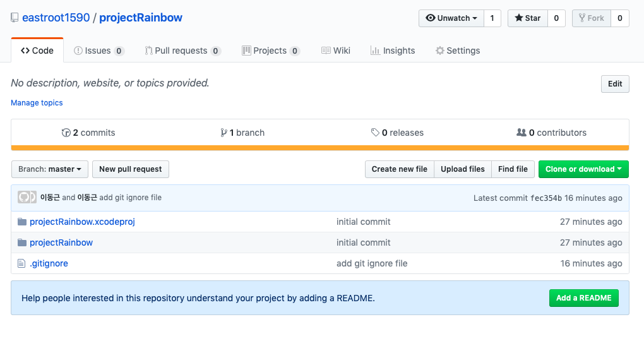Click the folder icon for projectRainbow.xcodeproj
Viewport: 644px width, 341px height.
pos(22,222)
